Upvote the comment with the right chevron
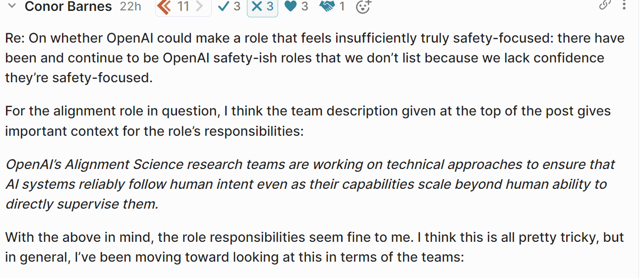Viewport: 644px width, 278px height. pyautogui.click(x=199, y=6)
